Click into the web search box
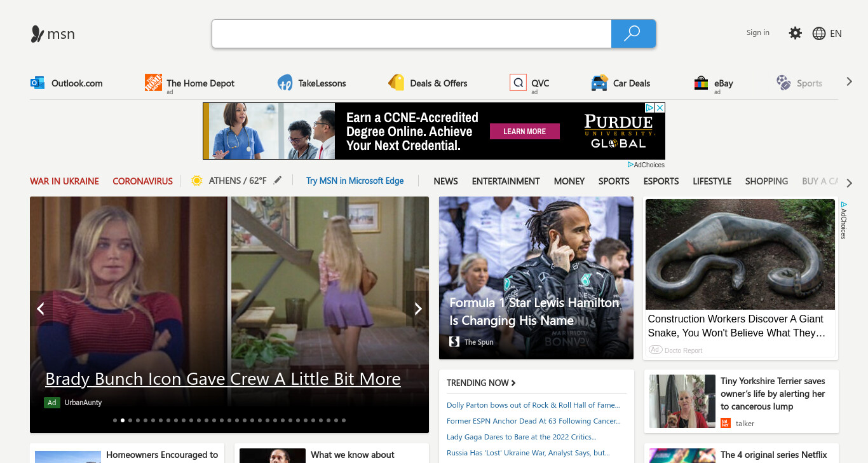Viewport: 868px width, 463px height. pos(412,34)
